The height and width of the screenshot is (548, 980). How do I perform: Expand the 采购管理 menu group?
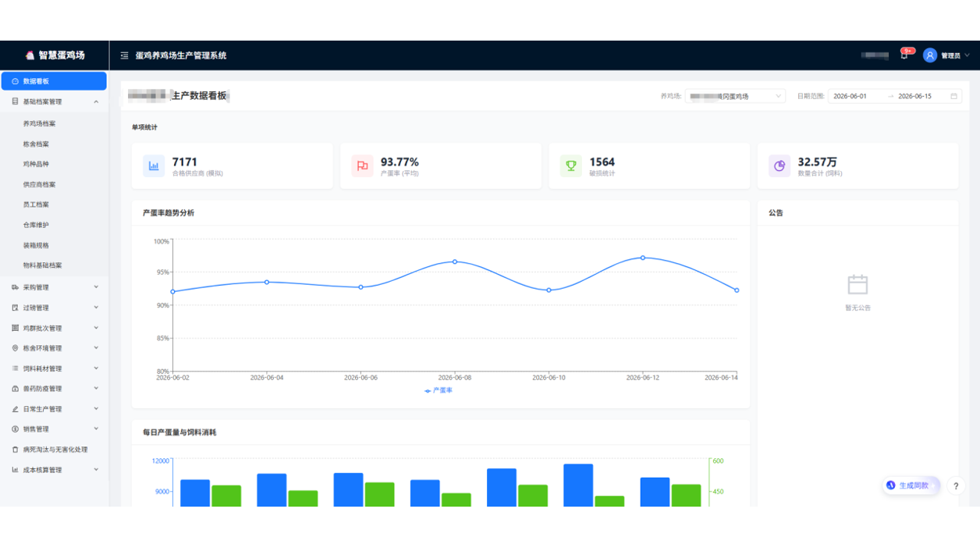click(x=55, y=287)
